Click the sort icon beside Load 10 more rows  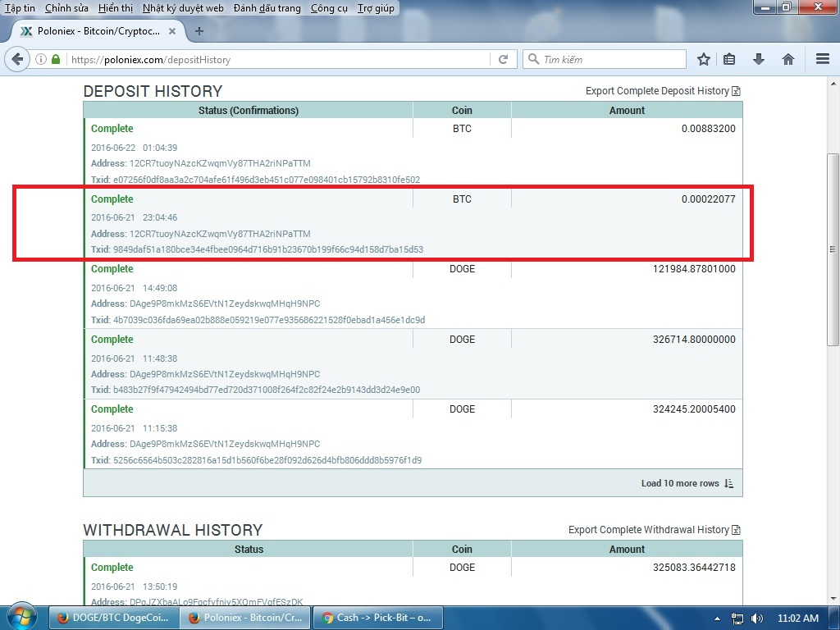click(x=728, y=483)
